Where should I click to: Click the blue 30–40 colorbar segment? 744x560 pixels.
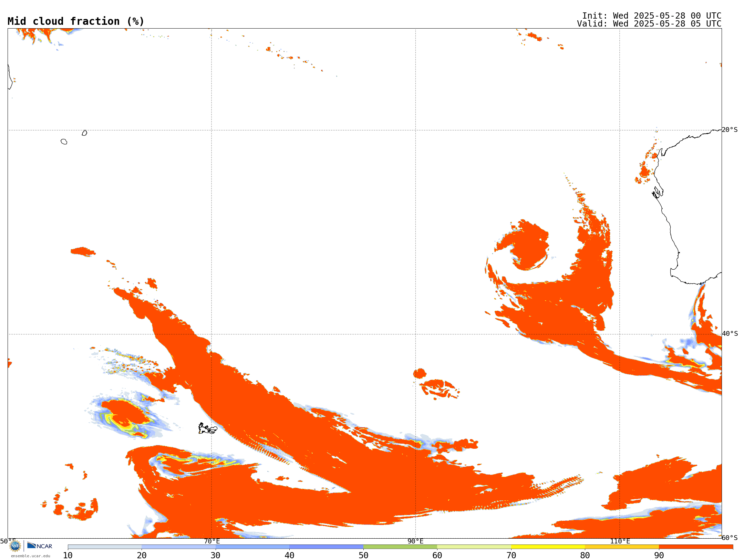(252, 547)
